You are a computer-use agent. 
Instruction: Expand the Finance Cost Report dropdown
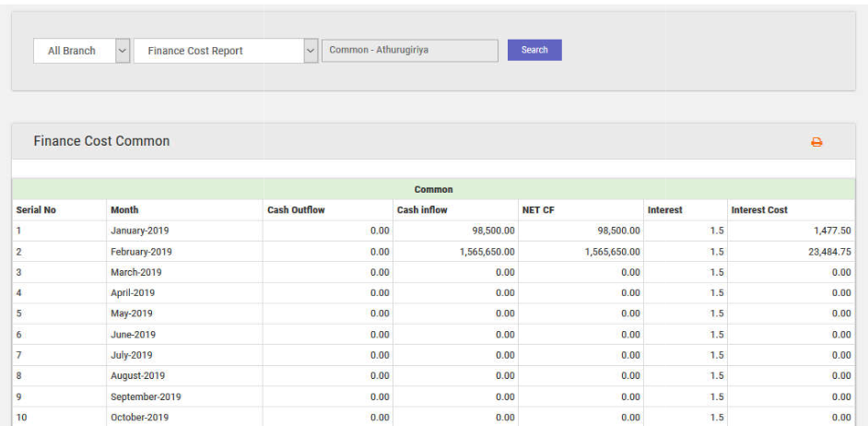pos(226,51)
